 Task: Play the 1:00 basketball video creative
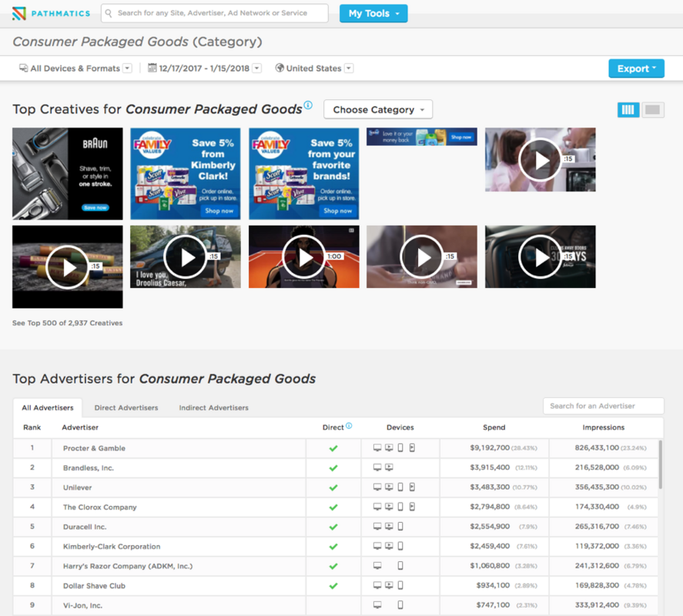click(304, 257)
